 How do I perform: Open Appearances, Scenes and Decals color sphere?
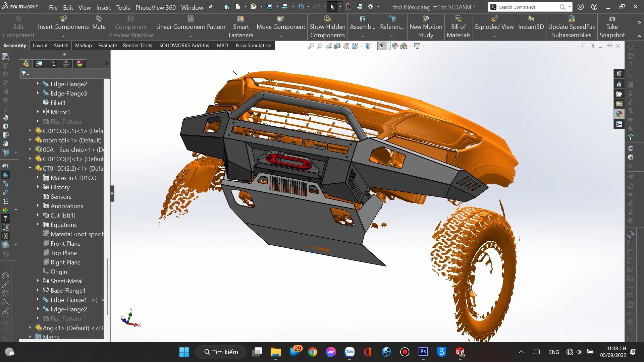click(x=619, y=114)
